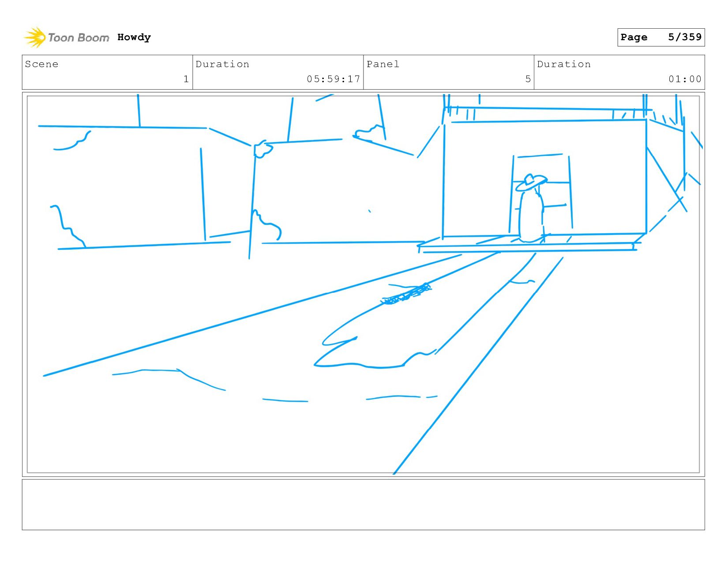Click the Toon Boom logo icon
The image size is (728, 563).
click(34, 38)
